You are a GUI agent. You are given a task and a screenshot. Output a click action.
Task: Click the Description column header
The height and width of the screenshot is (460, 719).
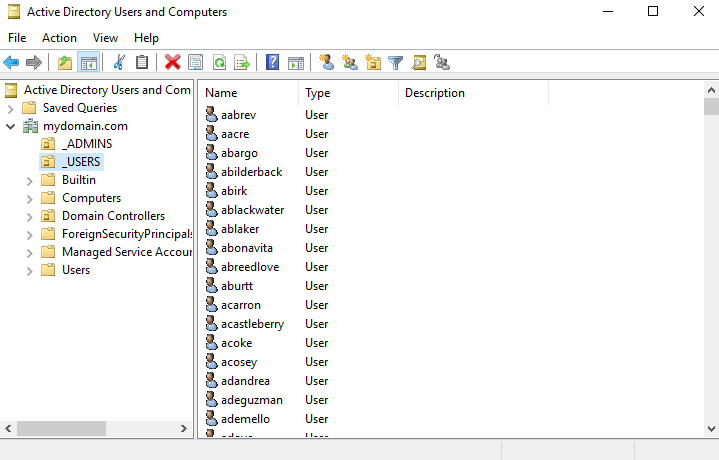pos(474,93)
